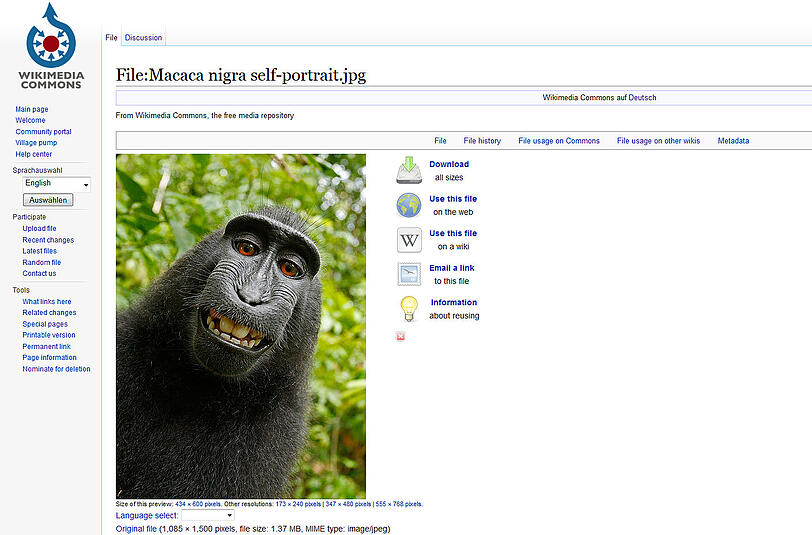Click Nominate for deletion
This screenshot has height=535, width=812.
(56, 369)
